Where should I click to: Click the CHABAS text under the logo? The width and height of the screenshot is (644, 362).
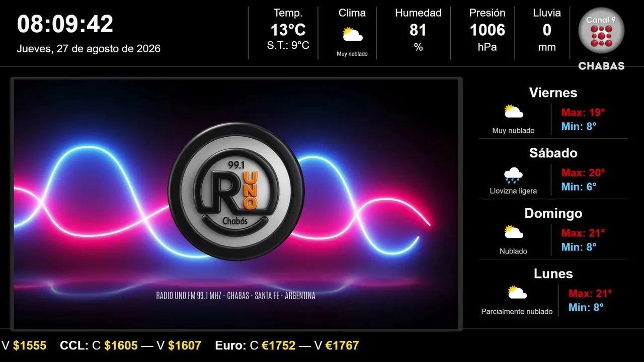(601, 66)
